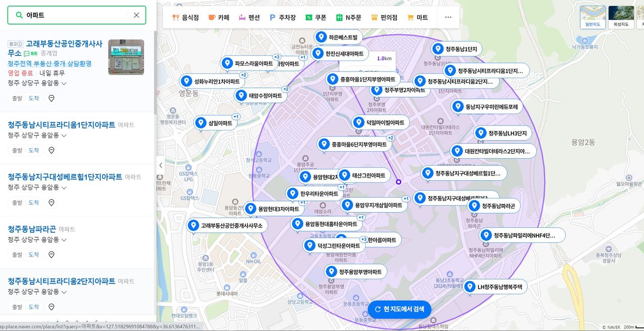Select the 편의점 category filter
The image size is (644, 331).
point(384,17)
